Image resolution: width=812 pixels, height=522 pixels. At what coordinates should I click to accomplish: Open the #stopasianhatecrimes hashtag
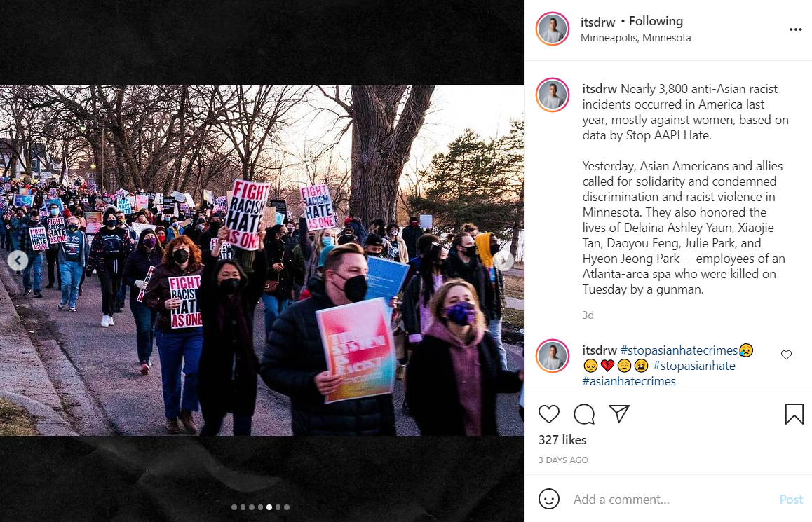[678, 350]
